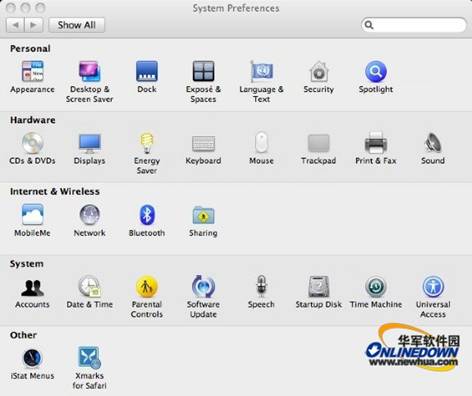
Task: Focus the preferences search field
Action: [x=413, y=25]
